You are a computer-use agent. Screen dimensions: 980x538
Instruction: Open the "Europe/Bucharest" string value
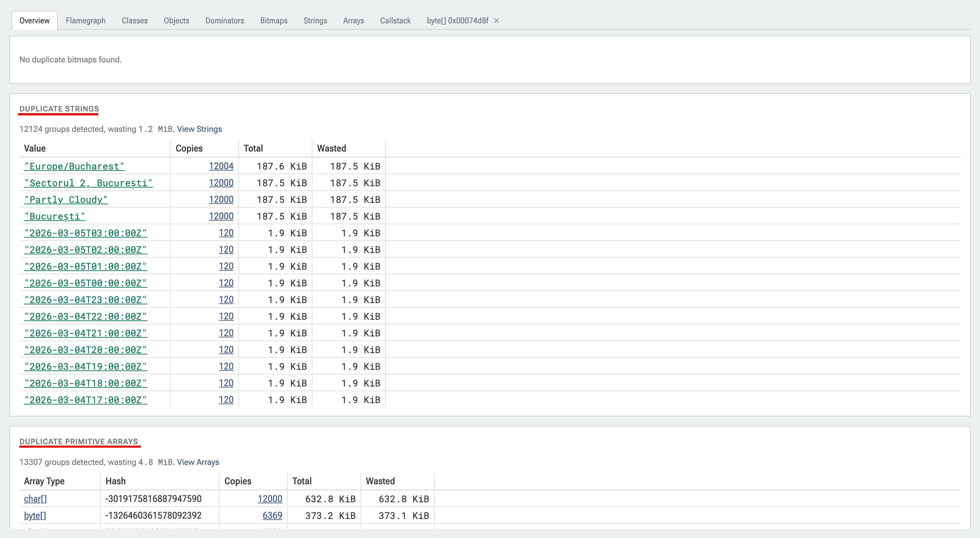(74, 166)
